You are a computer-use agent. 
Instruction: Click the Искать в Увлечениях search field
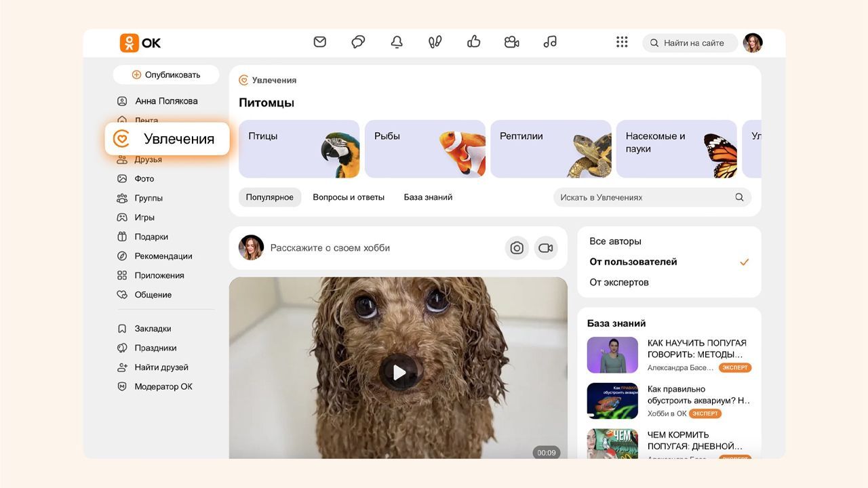tap(652, 197)
